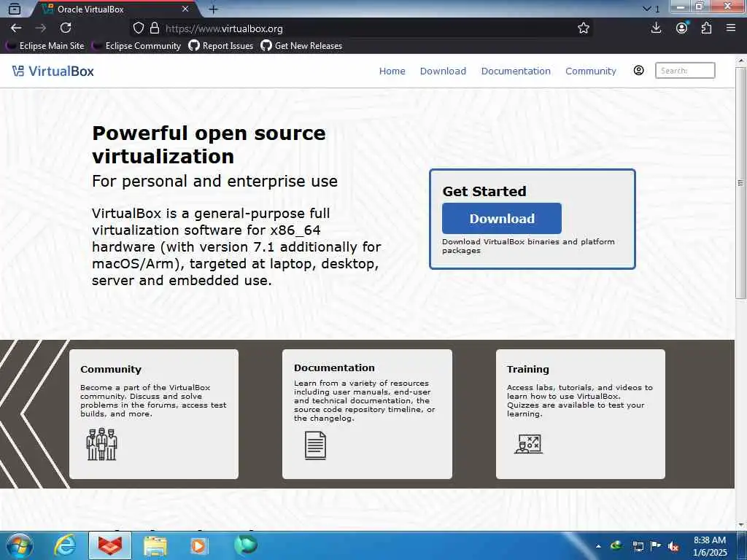747x560 pixels.
Task: Click the Training instructor board icon
Action: pyautogui.click(x=528, y=444)
